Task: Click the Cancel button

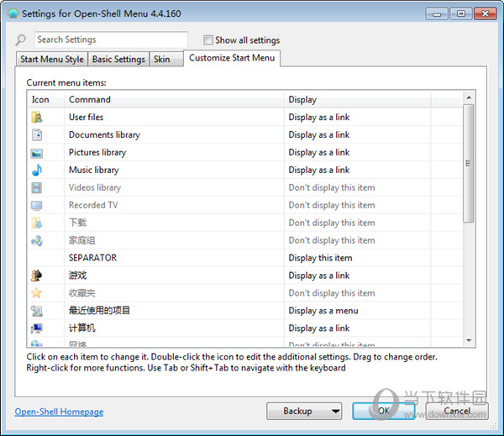Action: (x=457, y=411)
